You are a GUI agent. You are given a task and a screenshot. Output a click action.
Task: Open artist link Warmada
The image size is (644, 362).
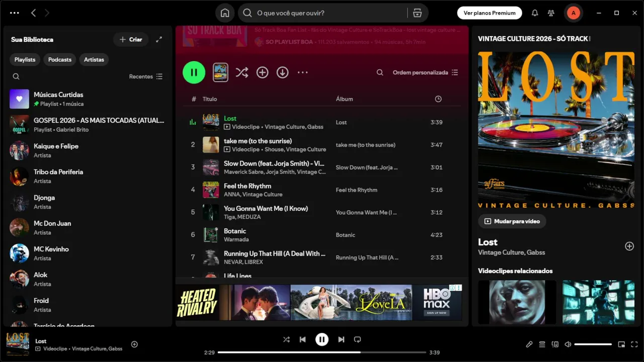click(236, 239)
